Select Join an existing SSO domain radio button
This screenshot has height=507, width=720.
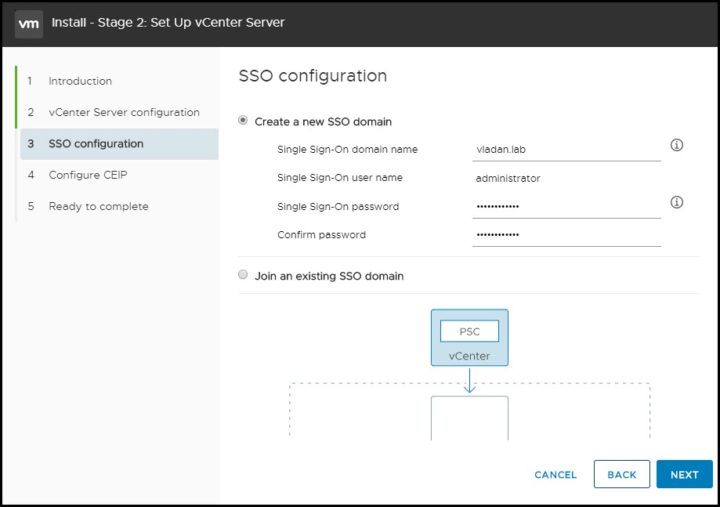pyautogui.click(x=243, y=275)
